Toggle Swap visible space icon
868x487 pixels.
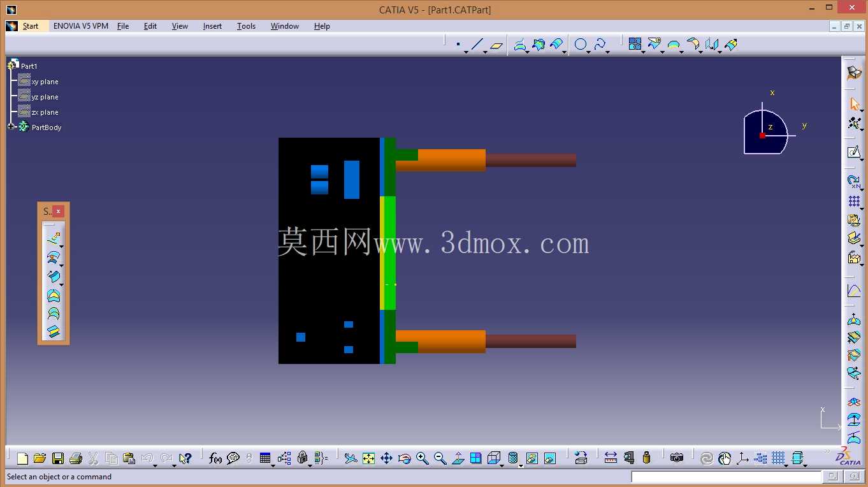[x=549, y=458]
